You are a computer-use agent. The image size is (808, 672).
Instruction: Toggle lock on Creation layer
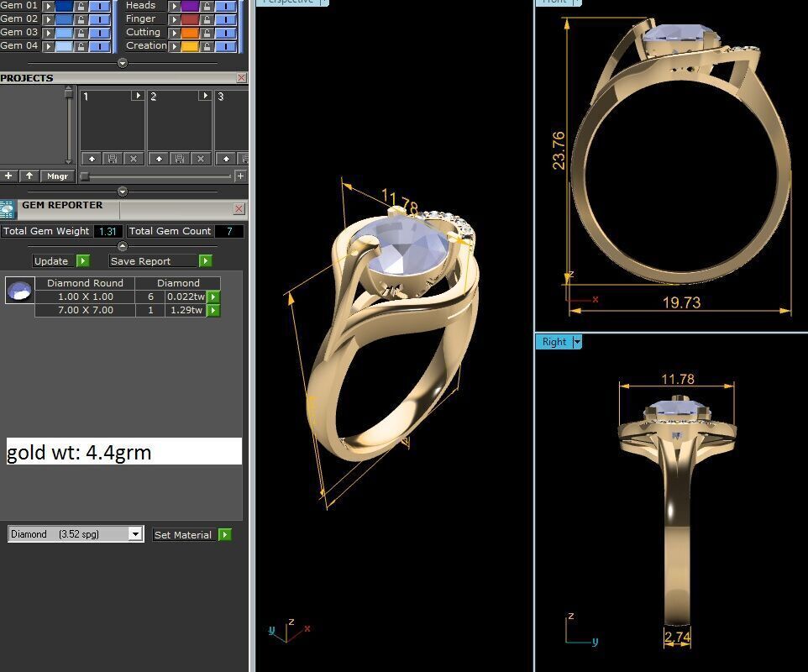click(207, 46)
